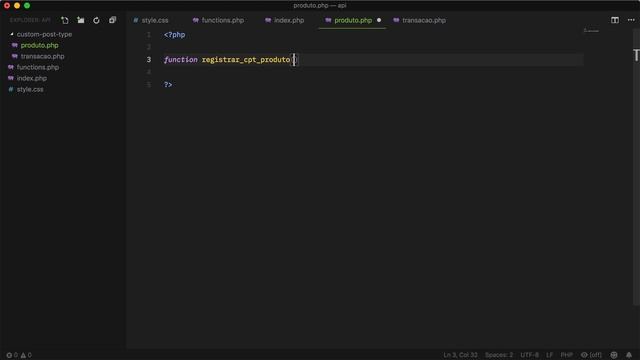
Task: Open produto.php in the file tree
Action: [x=39, y=45]
